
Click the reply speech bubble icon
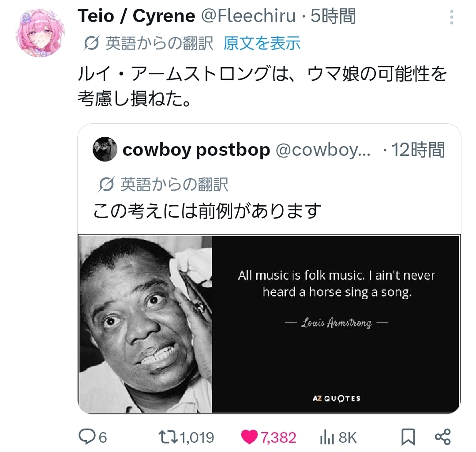[87, 437]
